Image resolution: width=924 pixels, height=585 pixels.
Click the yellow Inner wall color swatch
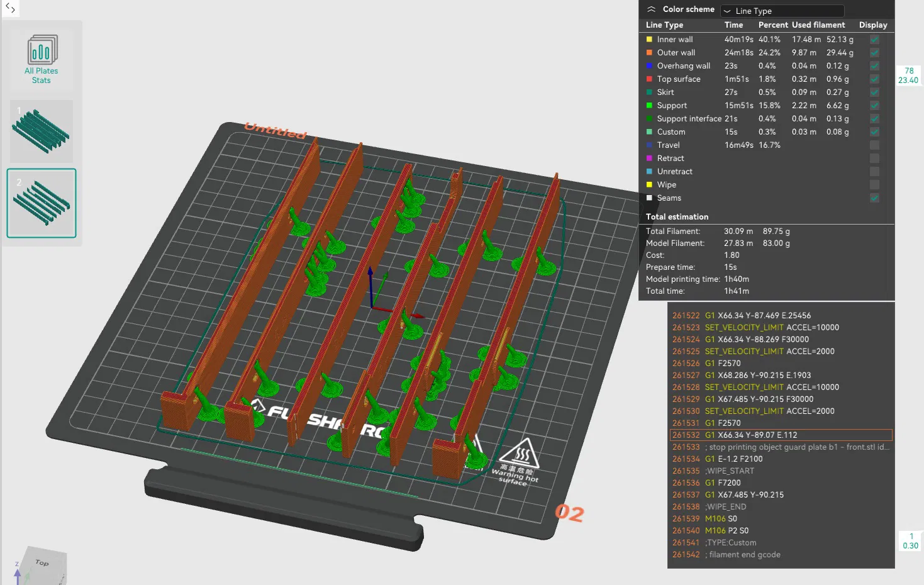(x=649, y=40)
